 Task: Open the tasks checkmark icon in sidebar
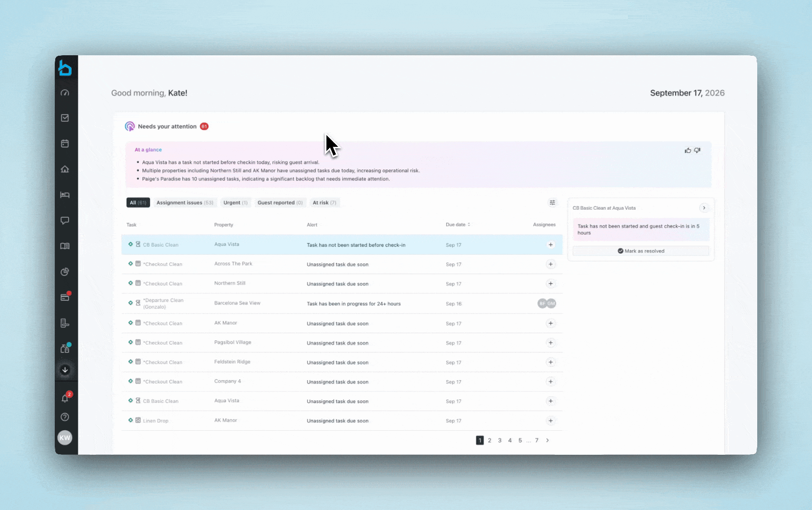65,118
